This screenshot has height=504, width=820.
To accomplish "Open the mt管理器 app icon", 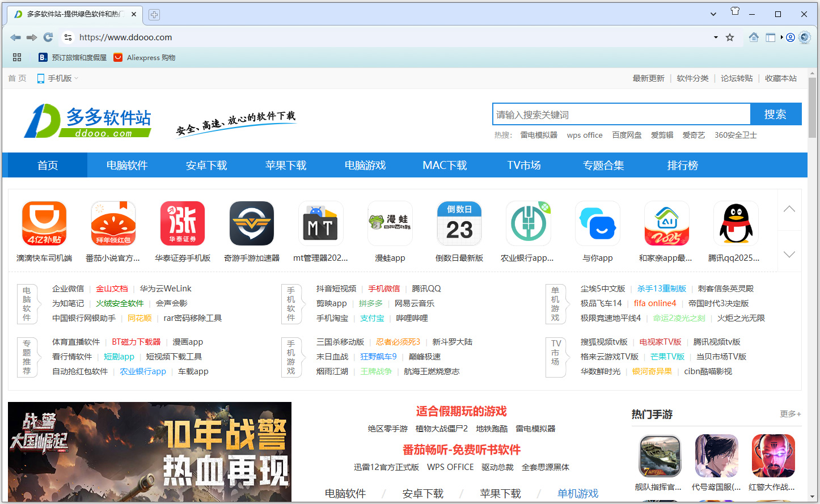I will click(x=320, y=223).
